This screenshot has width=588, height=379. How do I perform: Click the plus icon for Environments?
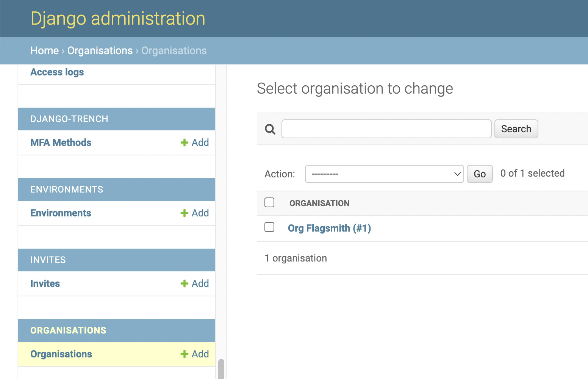tap(185, 213)
